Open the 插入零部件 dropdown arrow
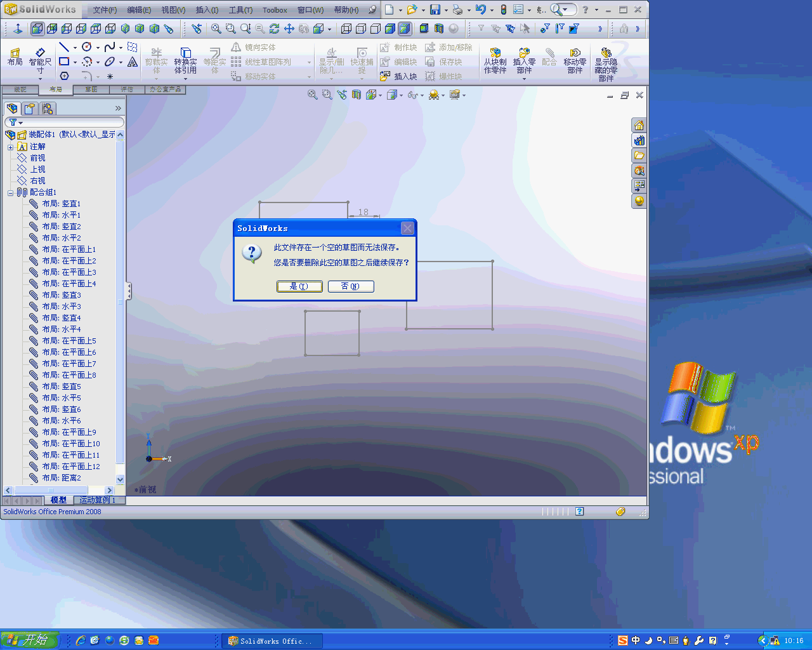 click(x=524, y=79)
